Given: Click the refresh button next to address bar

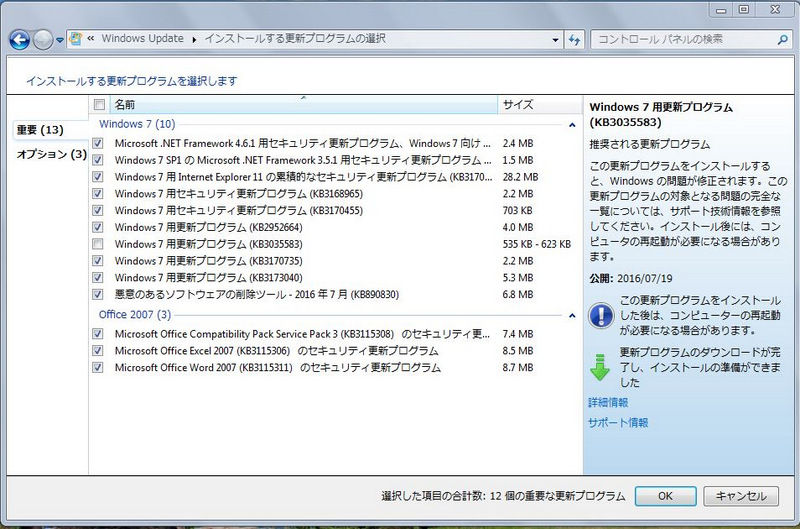Looking at the screenshot, I should [x=574, y=40].
